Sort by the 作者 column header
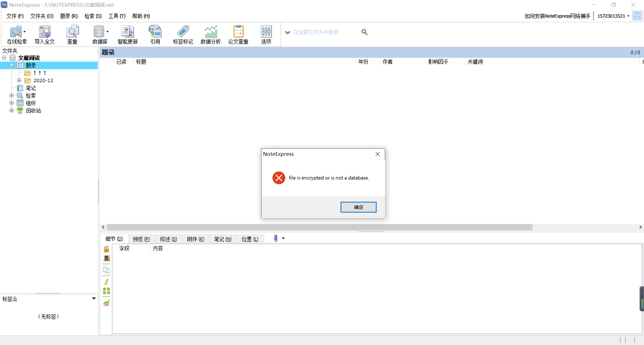This screenshot has width=644, height=345. tap(388, 62)
